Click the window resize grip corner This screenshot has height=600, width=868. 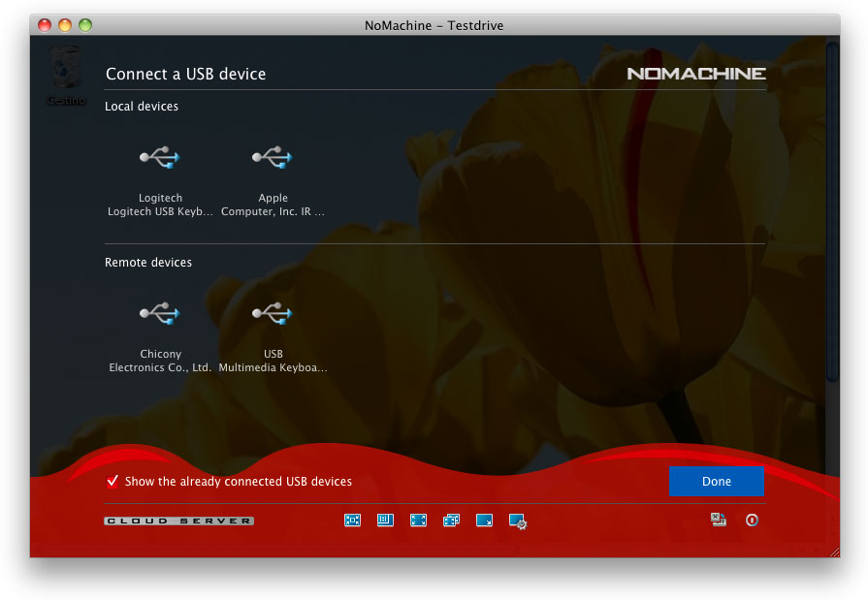[833, 551]
